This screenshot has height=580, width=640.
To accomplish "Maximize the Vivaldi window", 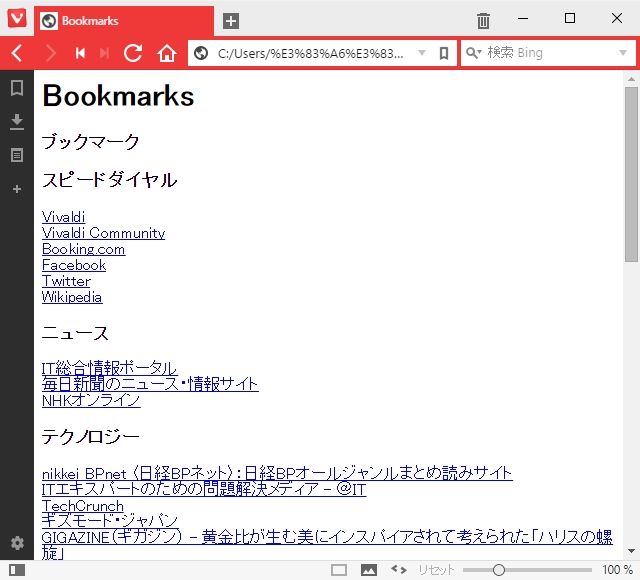I will (x=570, y=18).
